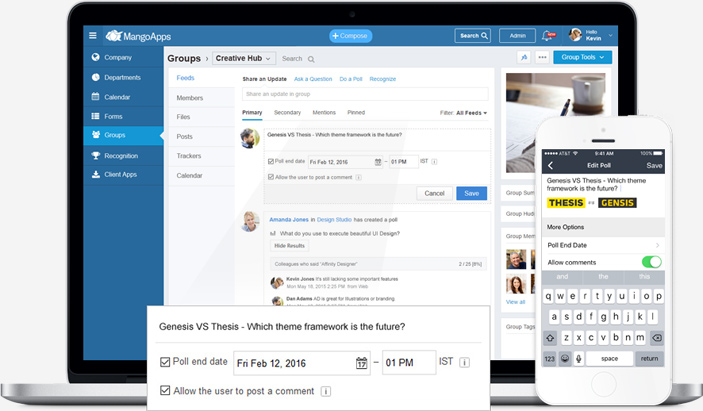The image size is (703, 411).
Task: Click the Departments pie icon in sidebar
Action: click(x=95, y=77)
